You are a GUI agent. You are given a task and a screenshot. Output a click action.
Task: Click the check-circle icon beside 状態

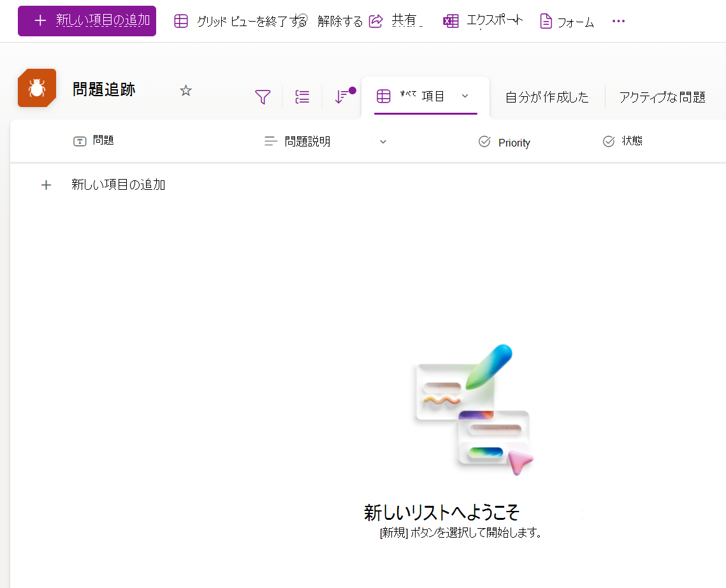click(608, 141)
